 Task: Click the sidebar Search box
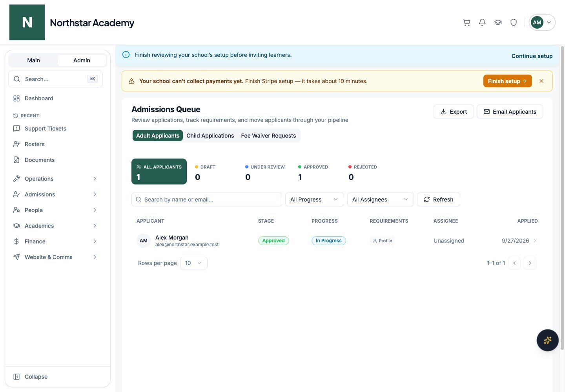(56, 79)
